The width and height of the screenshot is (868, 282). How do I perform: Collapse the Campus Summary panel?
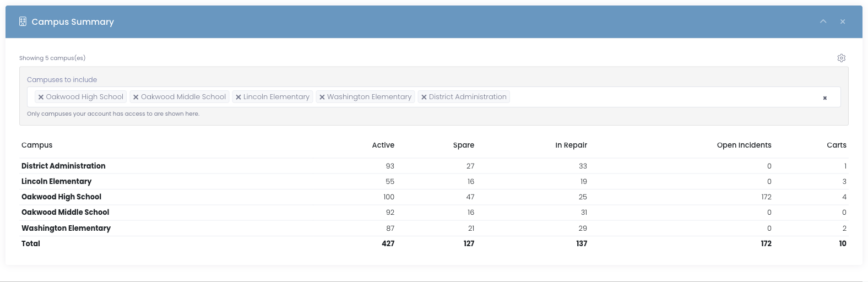823,21
